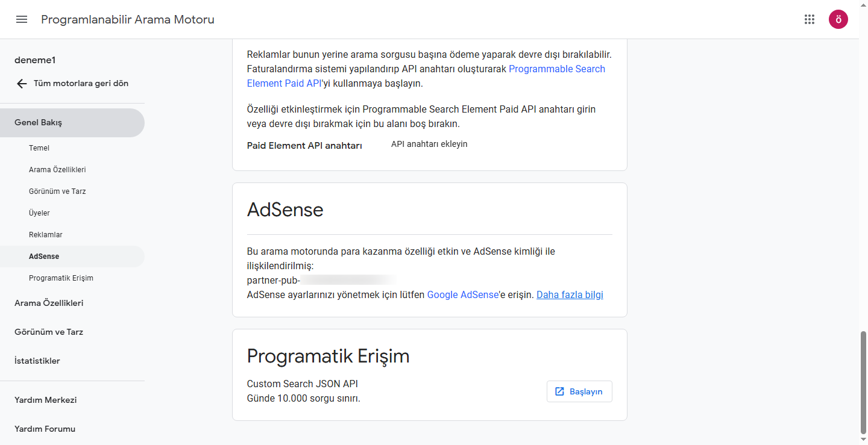Viewport: 868px width, 445px height.
Task: Click the Paid Element API anahtarı label
Action: click(x=304, y=146)
